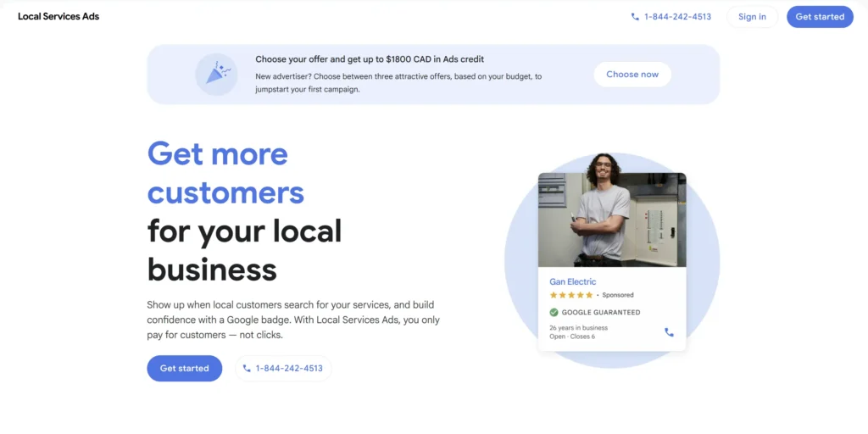Click the 'Show up when local customers' paragraph
868x434 pixels.
(x=293, y=320)
